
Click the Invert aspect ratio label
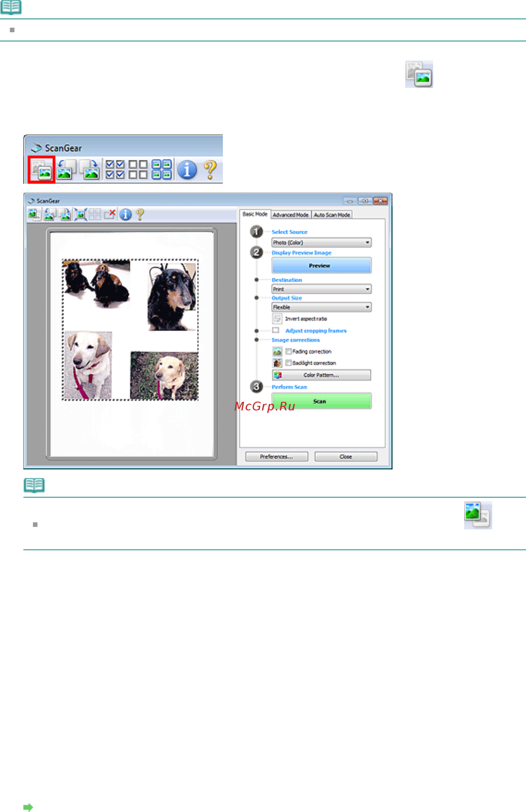click(306, 319)
